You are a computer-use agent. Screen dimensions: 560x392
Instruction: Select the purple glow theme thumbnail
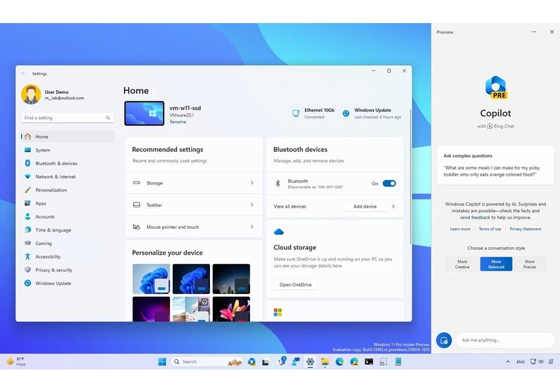click(x=151, y=309)
